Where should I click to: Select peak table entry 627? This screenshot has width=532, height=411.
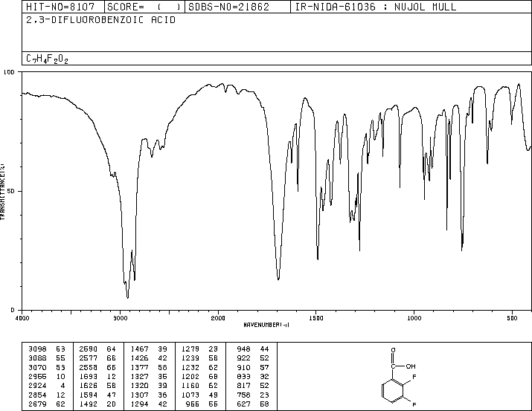253,404
